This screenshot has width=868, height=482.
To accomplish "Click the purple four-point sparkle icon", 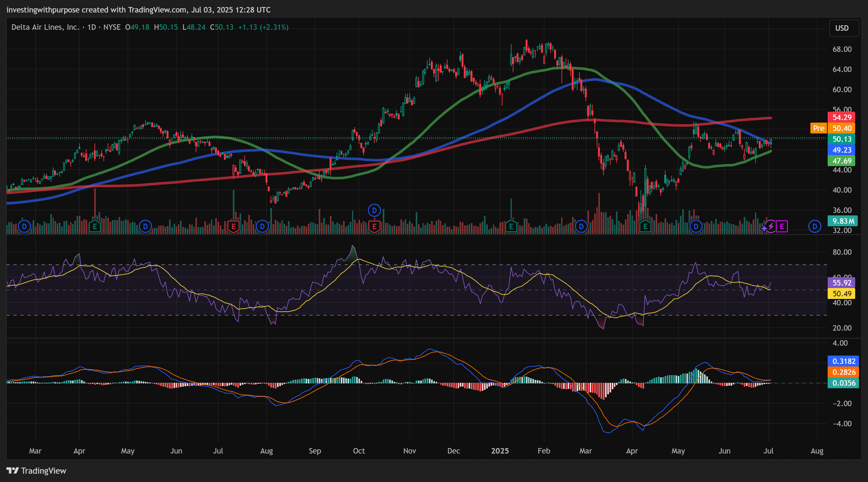I will point(764,229).
